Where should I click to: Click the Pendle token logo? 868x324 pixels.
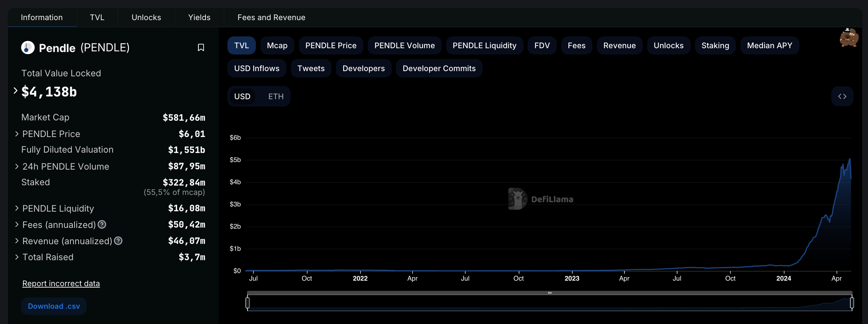tap(28, 48)
